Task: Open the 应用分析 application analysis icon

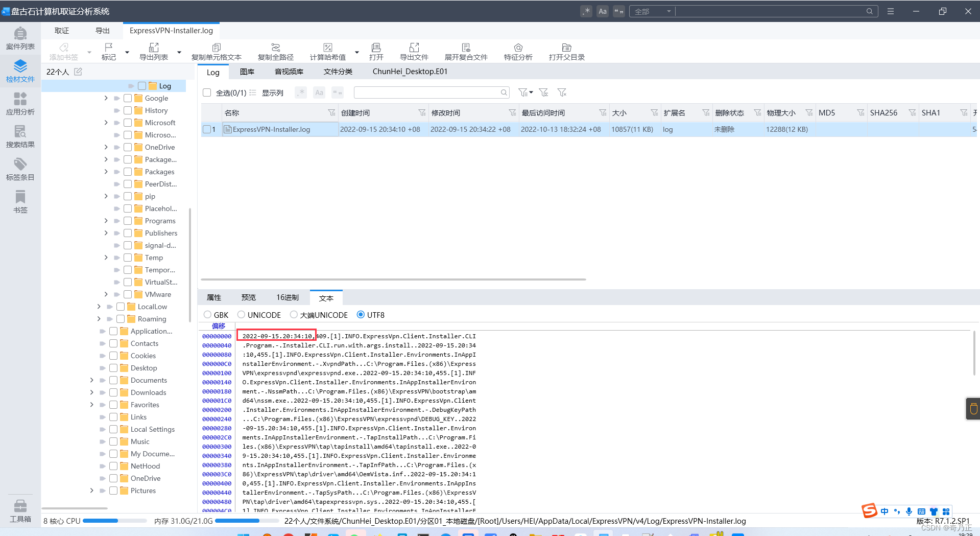Action: click(20, 104)
